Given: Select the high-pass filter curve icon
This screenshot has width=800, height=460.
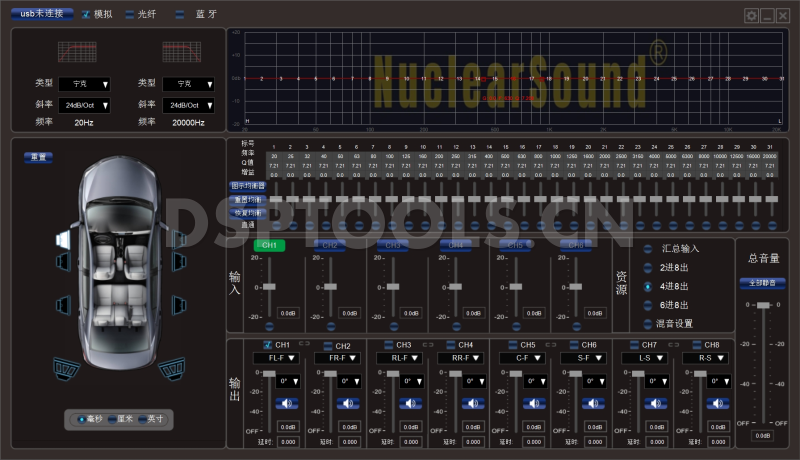Looking at the screenshot, I should coord(78,52).
